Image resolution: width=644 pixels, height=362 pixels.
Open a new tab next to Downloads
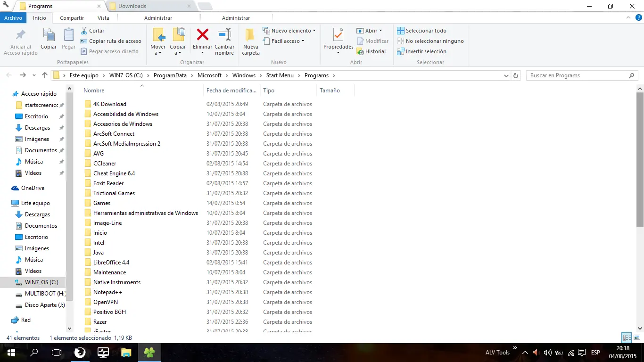pos(205,6)
